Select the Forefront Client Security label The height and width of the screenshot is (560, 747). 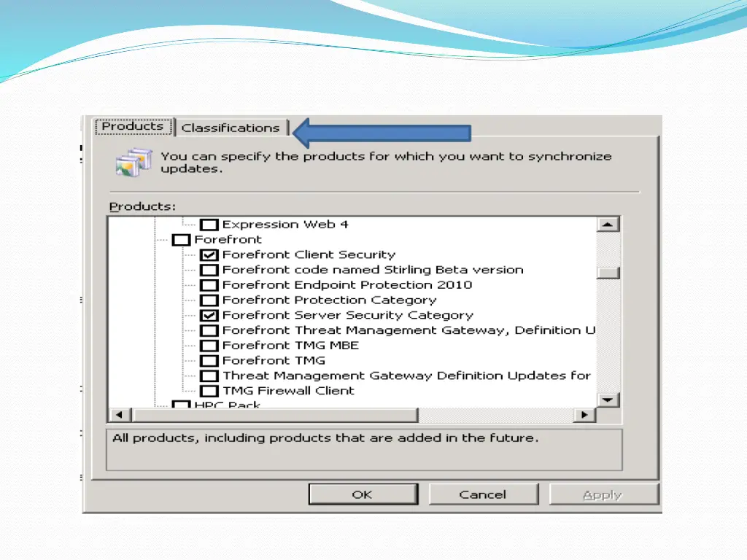point(309,254)
